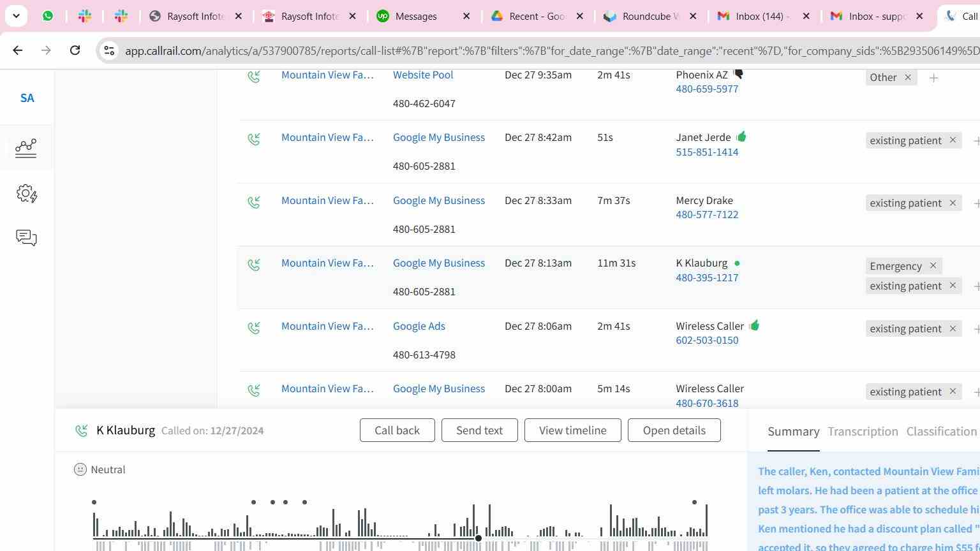Click Dec 27 8:33am timestamp
The width and height of the screenshot is (980, 551).
pos(538,200)
